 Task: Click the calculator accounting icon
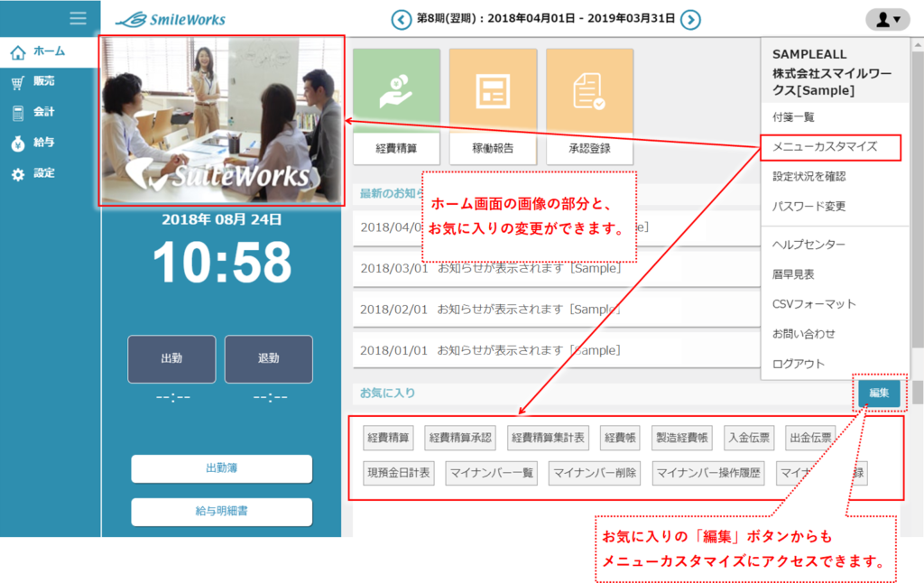(18, 113)
